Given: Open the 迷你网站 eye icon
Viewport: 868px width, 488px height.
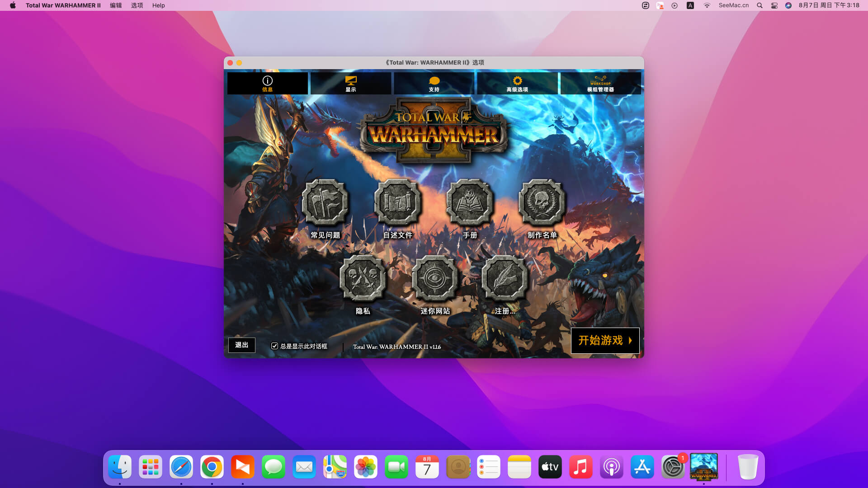Looking at the screenshot, I should coord(435,279).
